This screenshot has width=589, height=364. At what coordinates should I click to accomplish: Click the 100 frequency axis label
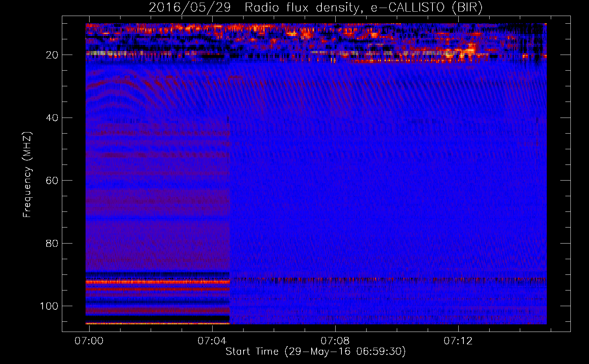49,306
